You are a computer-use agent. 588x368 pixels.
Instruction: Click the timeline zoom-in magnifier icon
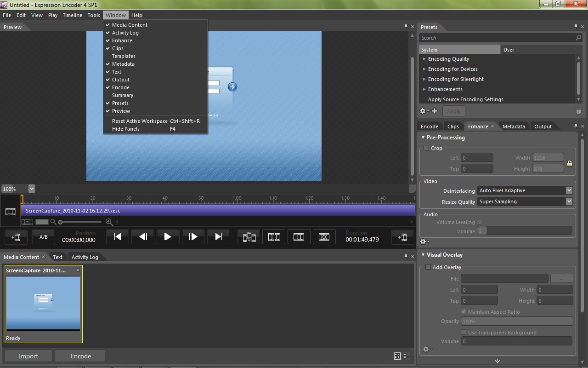109,222
